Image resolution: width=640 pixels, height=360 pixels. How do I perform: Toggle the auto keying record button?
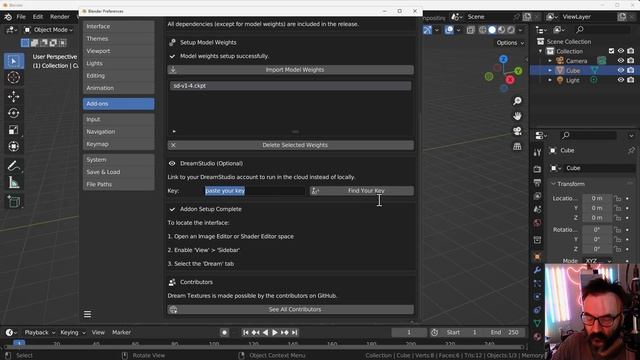[x=224, y=333]
